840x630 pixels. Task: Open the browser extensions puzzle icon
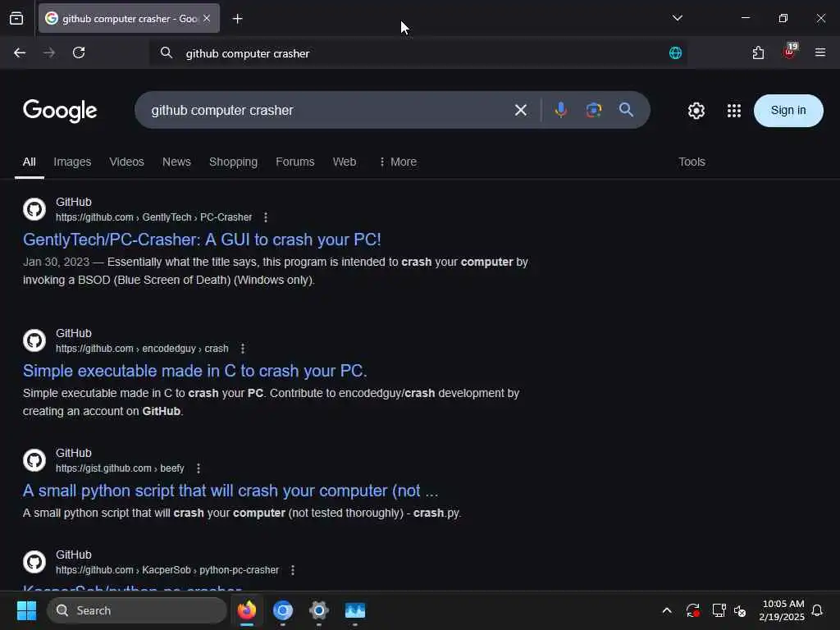758,52
